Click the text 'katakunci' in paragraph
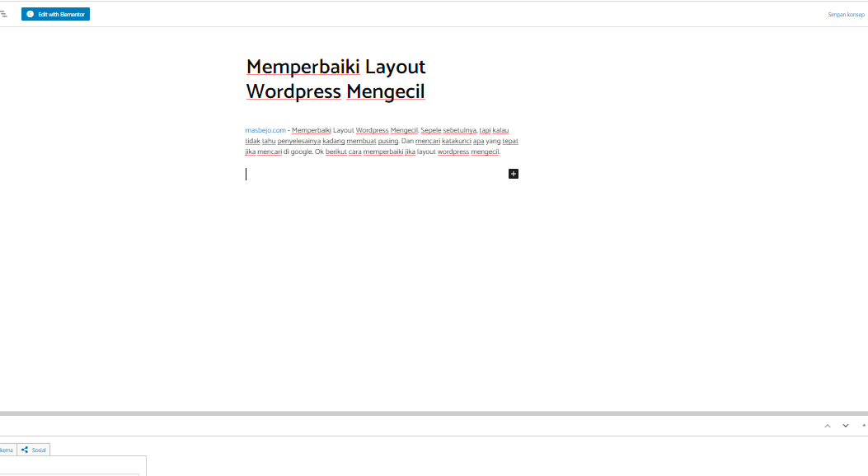This screenshot has height=476, width=868. click(456, 141)
